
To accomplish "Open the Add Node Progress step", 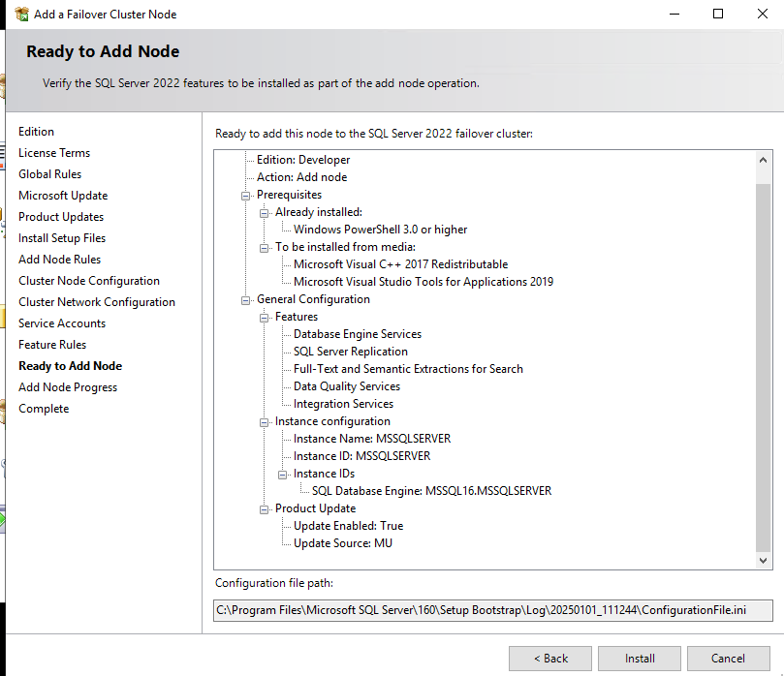I will 68,387.
